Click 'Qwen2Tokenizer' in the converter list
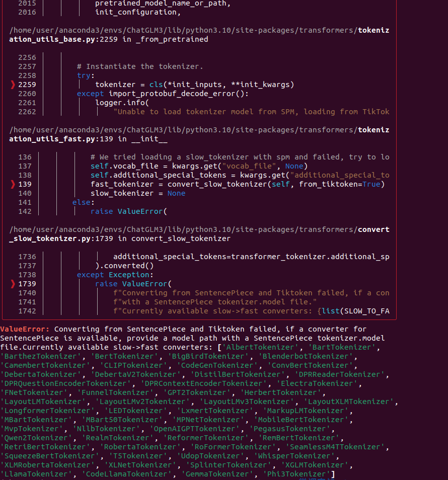448x480 pixels. pyautogui.click(x=36, y=438)
